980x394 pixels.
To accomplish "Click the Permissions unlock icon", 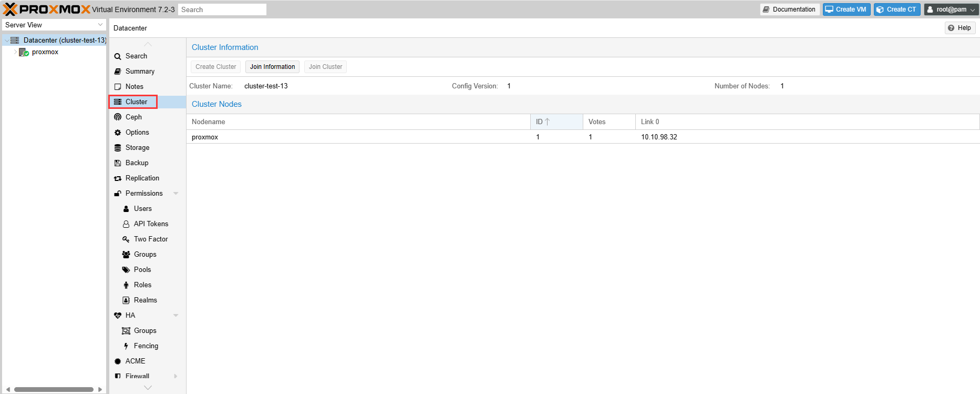I will coord(118,194).
